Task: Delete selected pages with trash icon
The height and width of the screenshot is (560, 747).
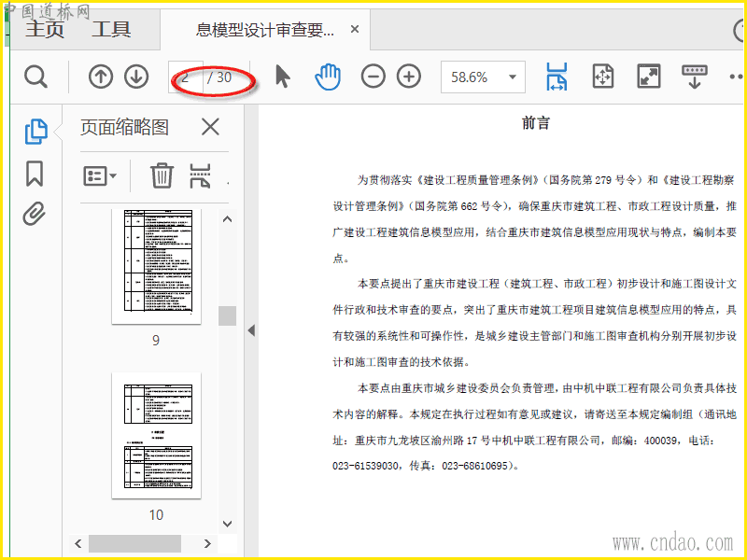Action: pos(162,175)
